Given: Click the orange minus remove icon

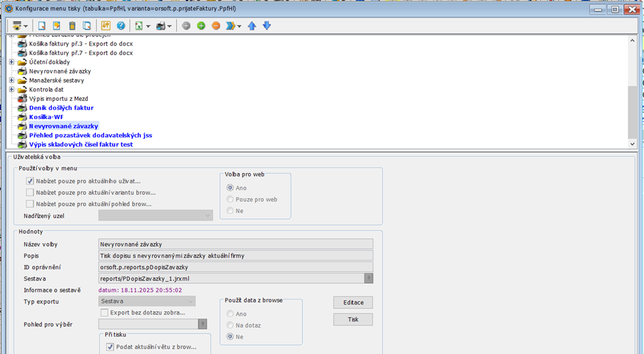Looking at the screenshot, I should (216, 26).
